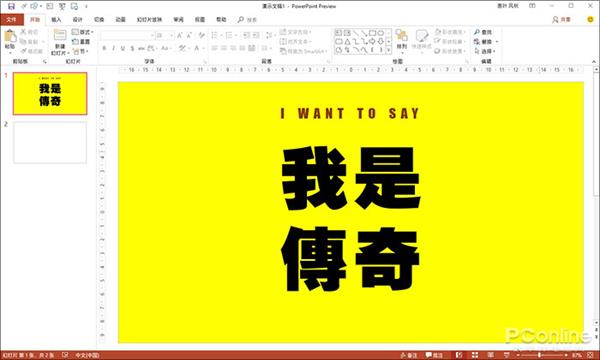
Task: Save the presentation from quick access toolbar
Action: click(x=11, y=6)
